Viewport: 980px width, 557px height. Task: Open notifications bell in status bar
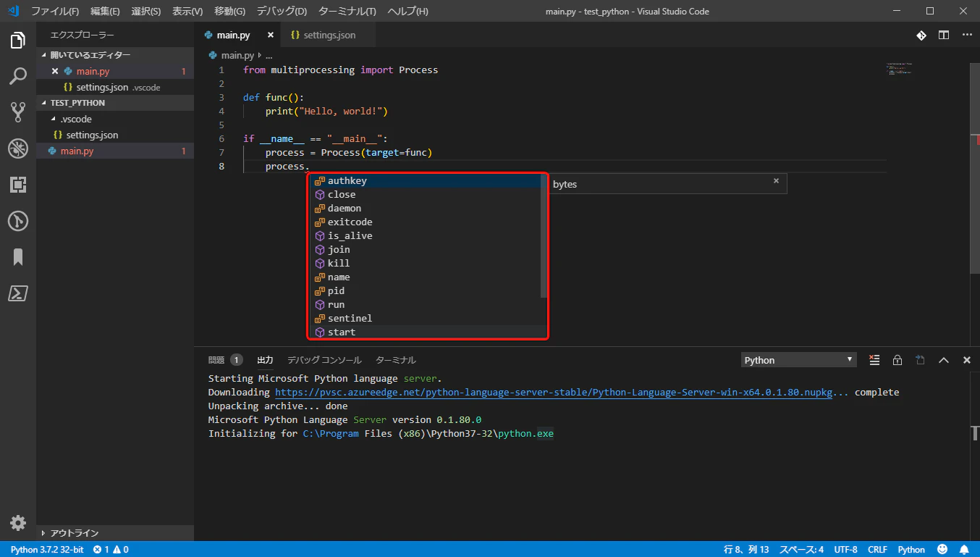964,549
